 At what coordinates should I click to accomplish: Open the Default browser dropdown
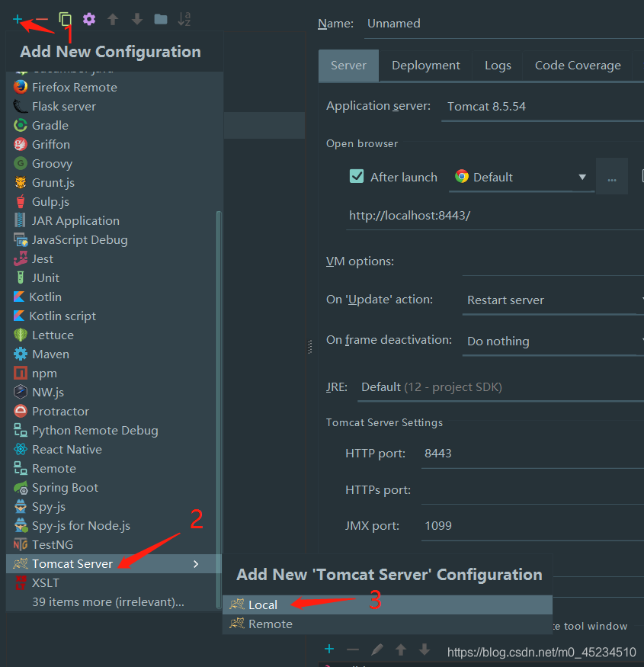point(521,177)
